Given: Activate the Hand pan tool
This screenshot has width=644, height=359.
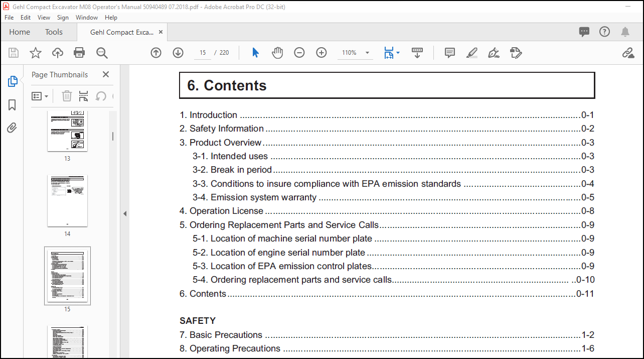Looking at the screenshot, I should point(277,53).
